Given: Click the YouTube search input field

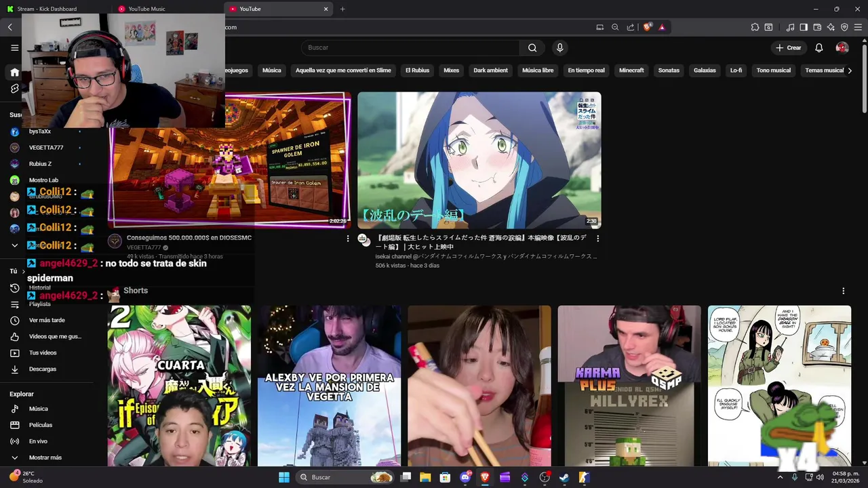Looking at the screenshot, I should 410,47.
